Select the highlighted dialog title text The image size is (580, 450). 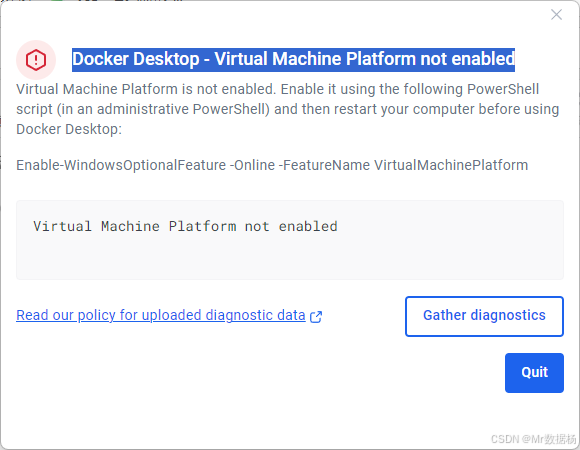(x=293, y=60)
